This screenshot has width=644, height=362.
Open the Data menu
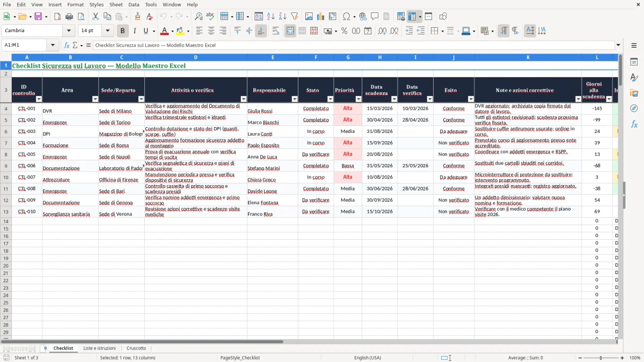point(134,4)
